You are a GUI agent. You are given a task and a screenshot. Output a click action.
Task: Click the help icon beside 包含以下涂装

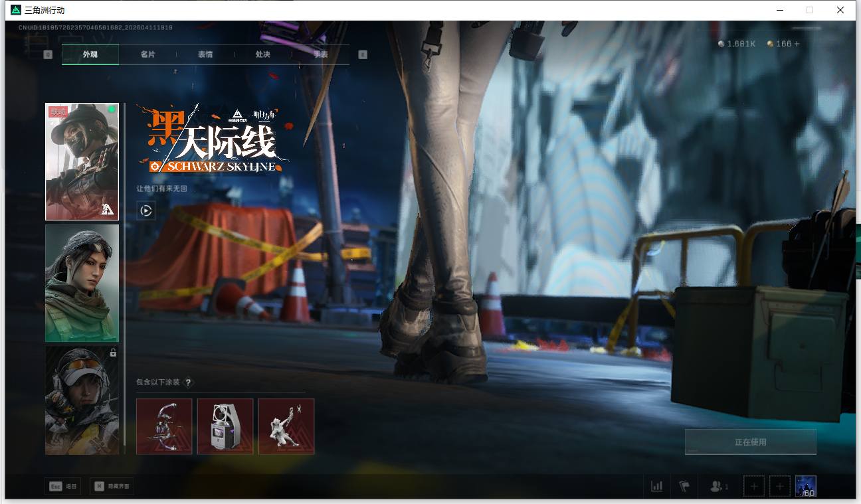(189, 382)
